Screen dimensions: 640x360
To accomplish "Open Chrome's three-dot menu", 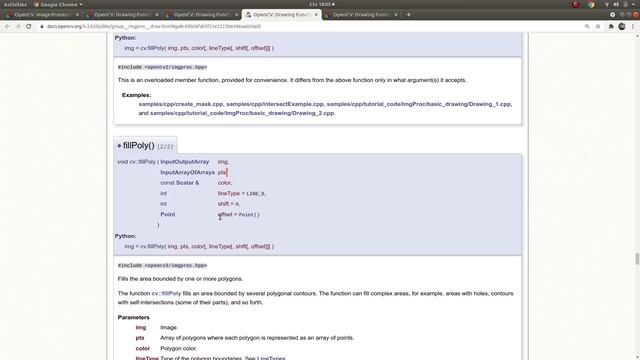I will (633, 26).
